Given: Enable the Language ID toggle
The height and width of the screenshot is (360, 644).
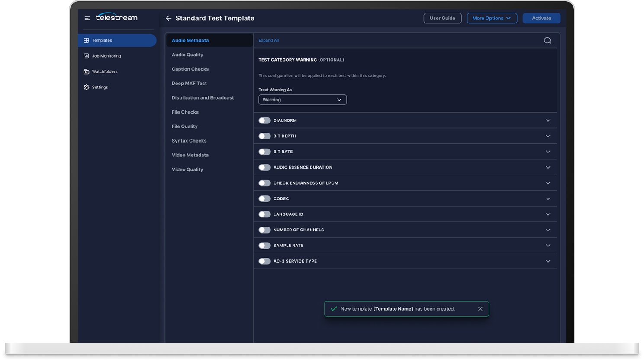Looking at the screenshot, I should [x=264, y=214].
